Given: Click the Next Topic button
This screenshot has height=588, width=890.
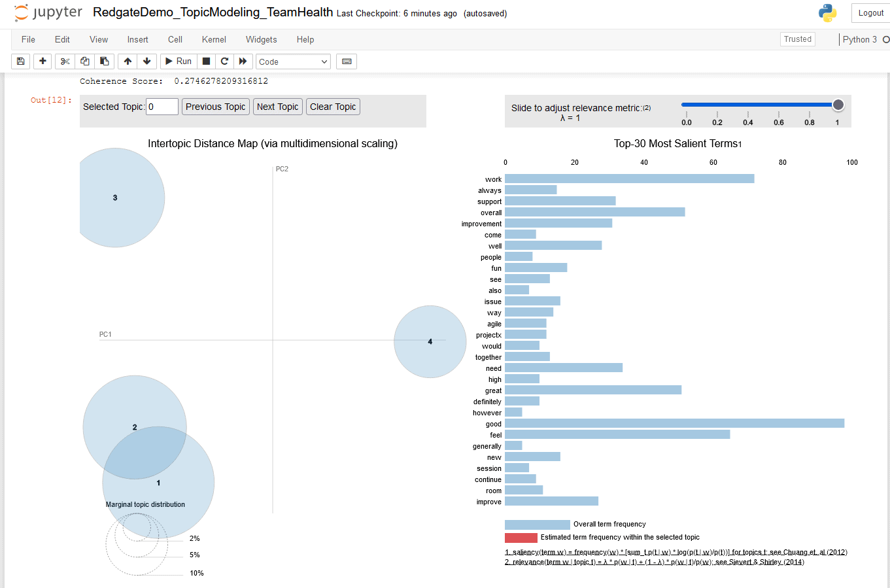Looking at the screenshot, I should 277,107.
